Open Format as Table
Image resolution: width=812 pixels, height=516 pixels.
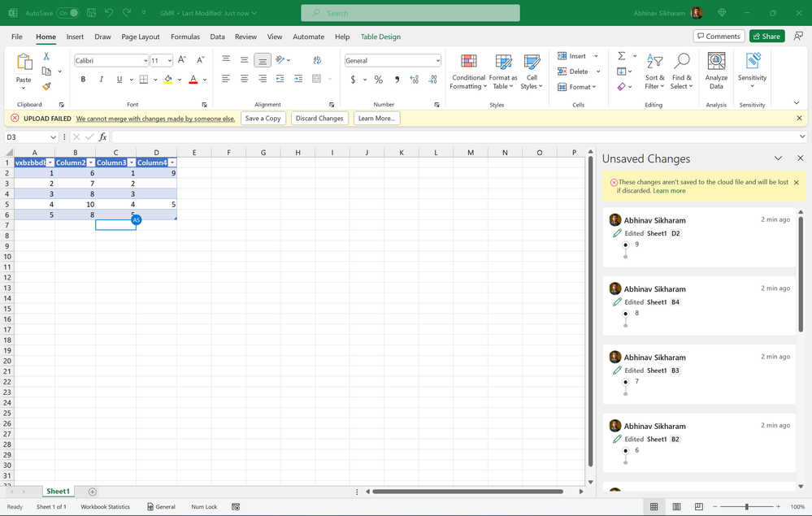(503, 72)
